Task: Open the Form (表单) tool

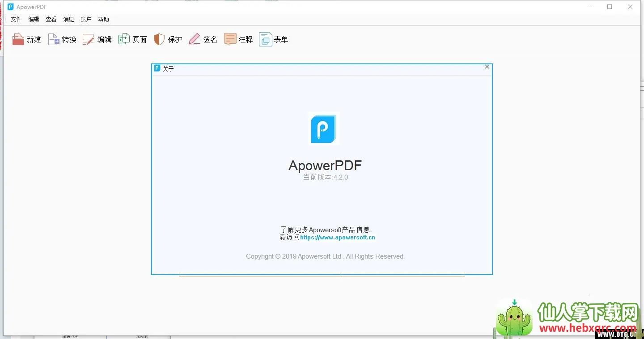Action: coord(265,39)
